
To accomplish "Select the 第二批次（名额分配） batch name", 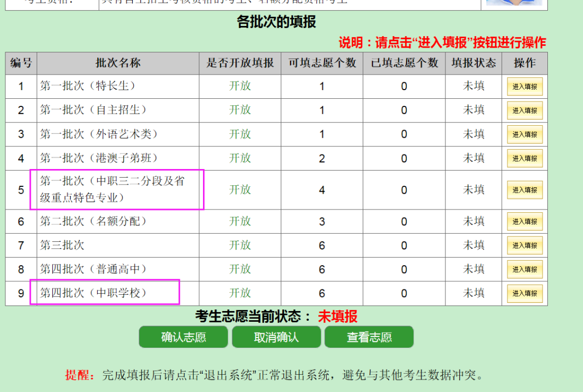I will (x=93, y=221).
